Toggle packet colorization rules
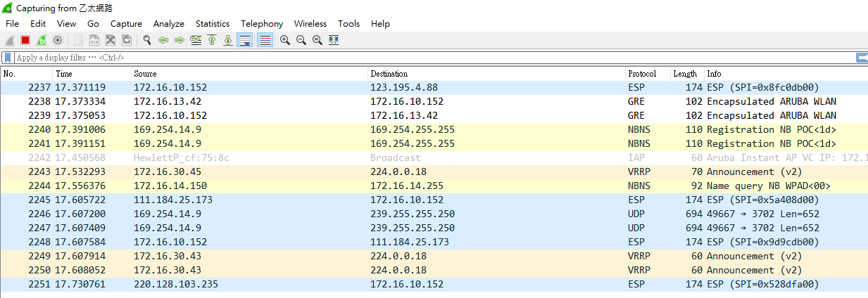The width and height of the screenshot is (868, 298). (265, 40)
